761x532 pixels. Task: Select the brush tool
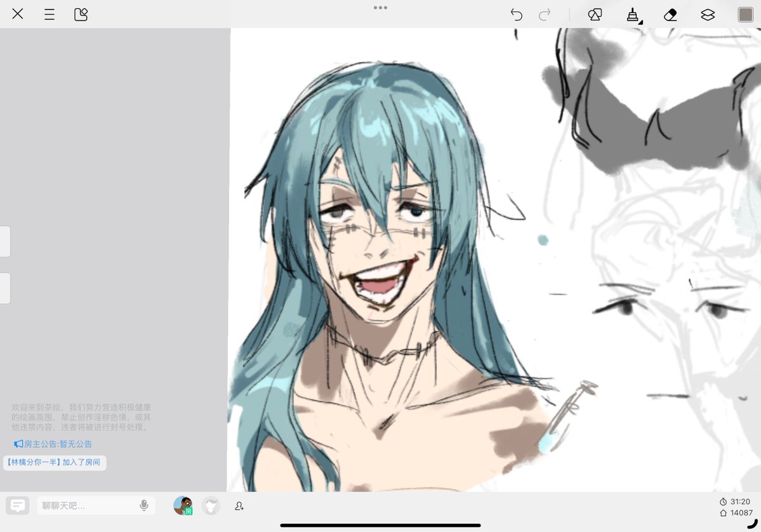[x=633, y=15]
